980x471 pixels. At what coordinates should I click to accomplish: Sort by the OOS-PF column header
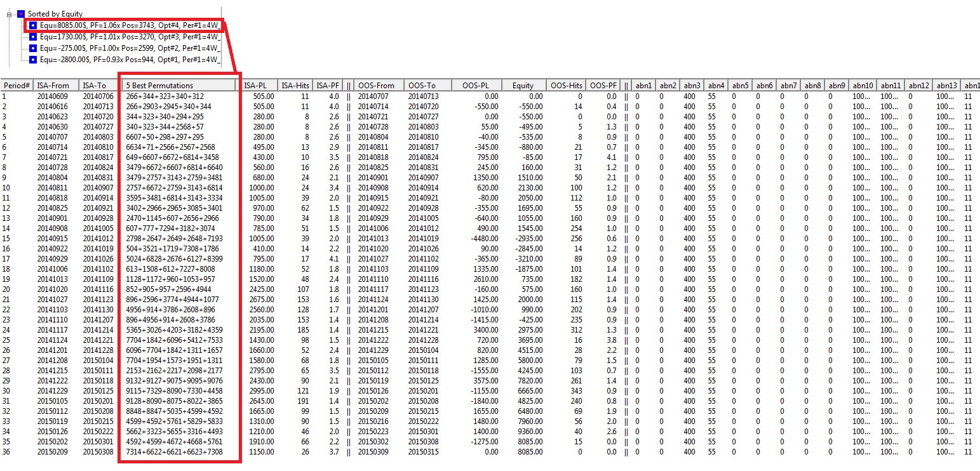(x=603, y=85)
